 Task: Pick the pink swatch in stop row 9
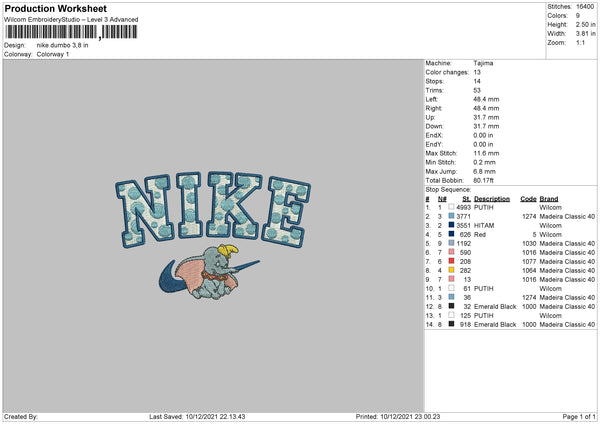coord(452,279)
